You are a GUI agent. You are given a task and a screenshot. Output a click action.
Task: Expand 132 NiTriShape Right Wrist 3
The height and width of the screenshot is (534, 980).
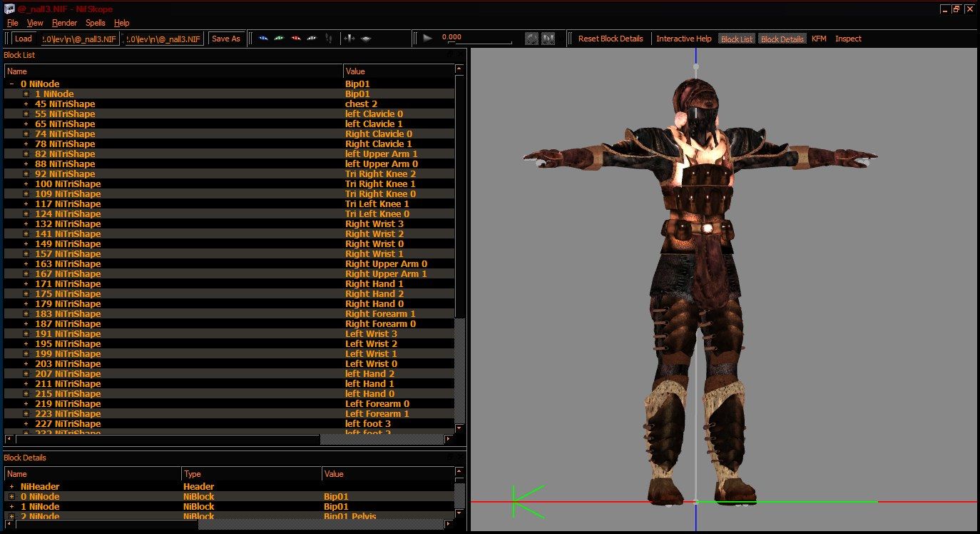(x=26, y=224)
